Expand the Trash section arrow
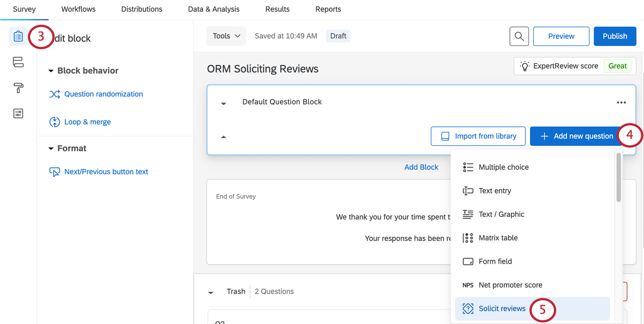The height and width of the screenshot is (324, 644). pyautogui.click(x=211, y=293)
